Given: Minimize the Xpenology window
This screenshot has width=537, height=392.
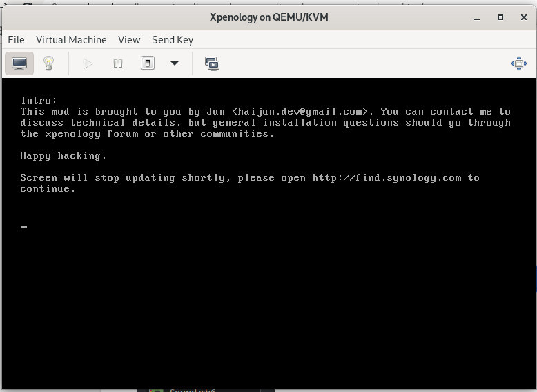Looking at the screenshot, I should [x=477, y=17].
